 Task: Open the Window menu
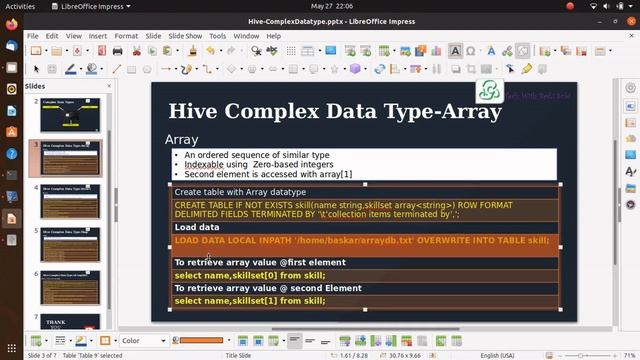(246, 36)
